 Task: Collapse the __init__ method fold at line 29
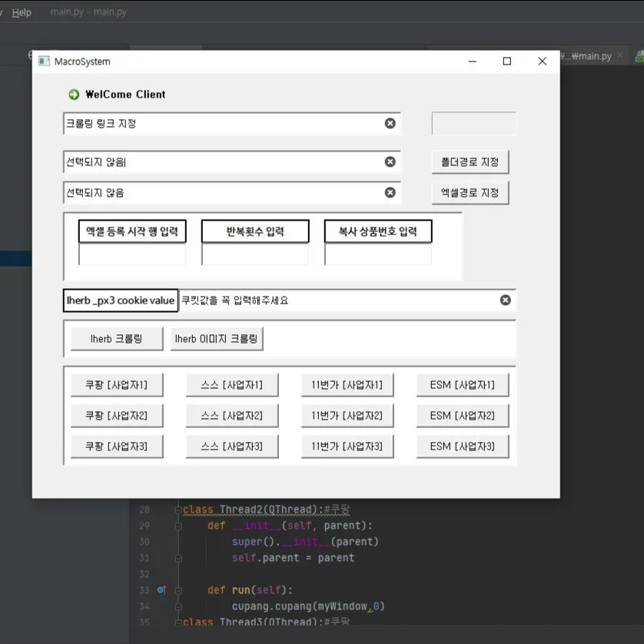(x=178, y=526)
